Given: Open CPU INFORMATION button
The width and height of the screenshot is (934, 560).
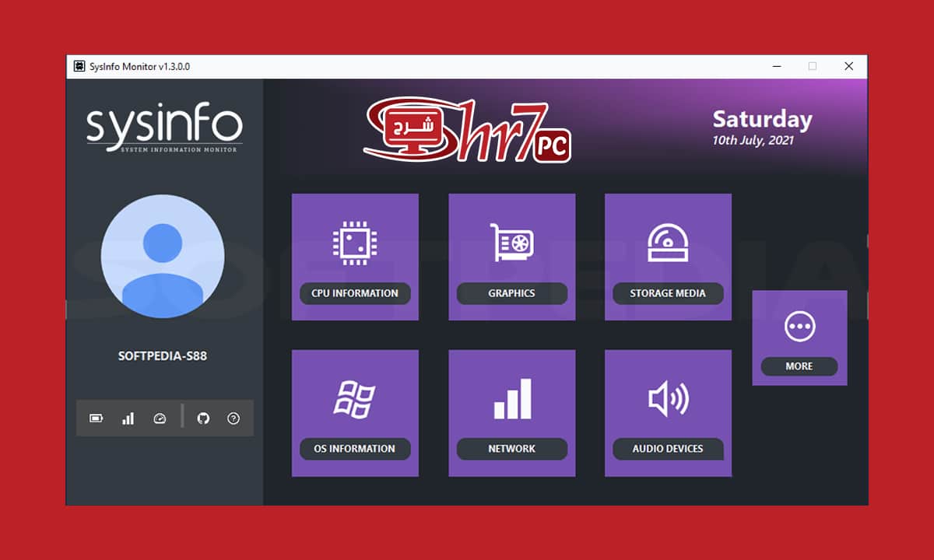Looking at the screenshot, I should coord(355,293).
